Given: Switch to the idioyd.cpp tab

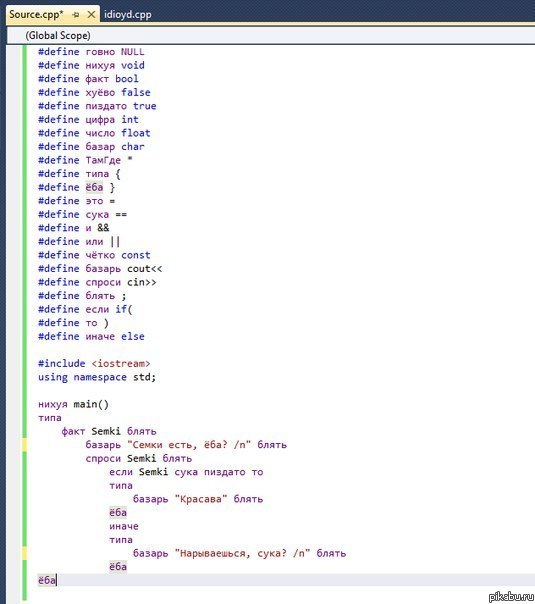Looking at the screenshot, I should coord(127,15).
